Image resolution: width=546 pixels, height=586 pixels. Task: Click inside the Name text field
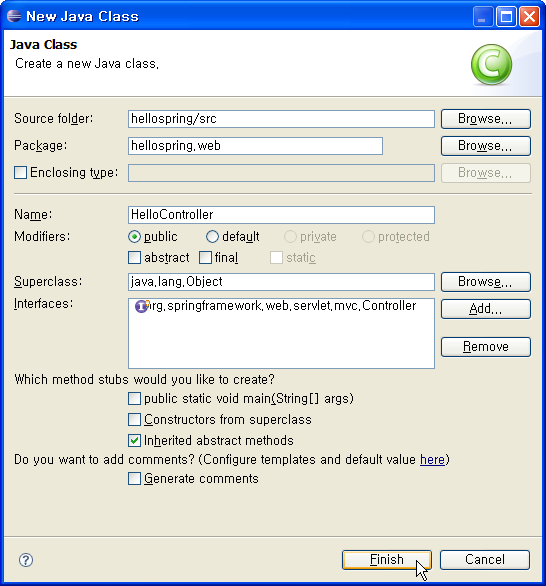coord(281,215)
